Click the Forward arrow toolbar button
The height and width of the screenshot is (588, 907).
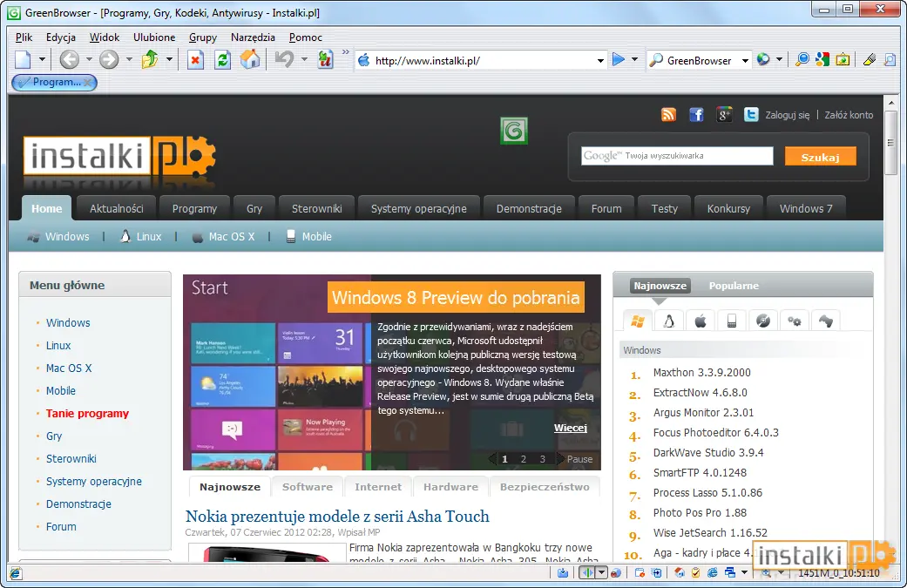pyautogui.click(x=109, y=59)
